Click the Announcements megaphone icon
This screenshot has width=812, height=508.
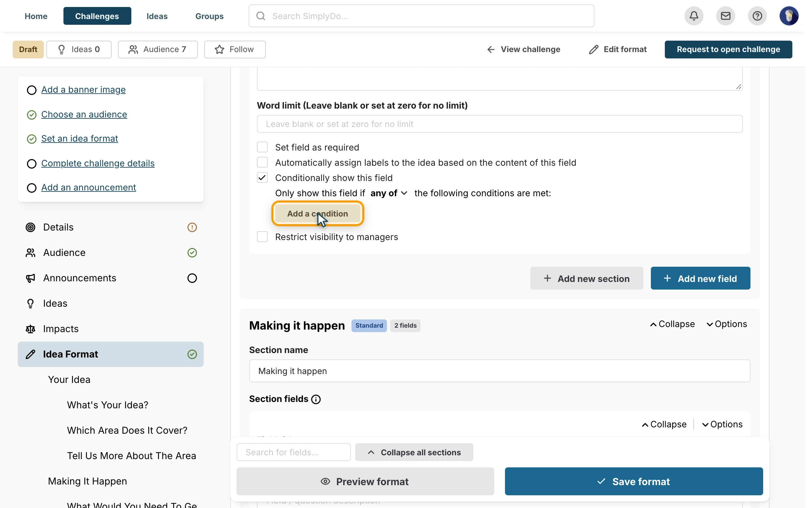[x=30, y=278]
